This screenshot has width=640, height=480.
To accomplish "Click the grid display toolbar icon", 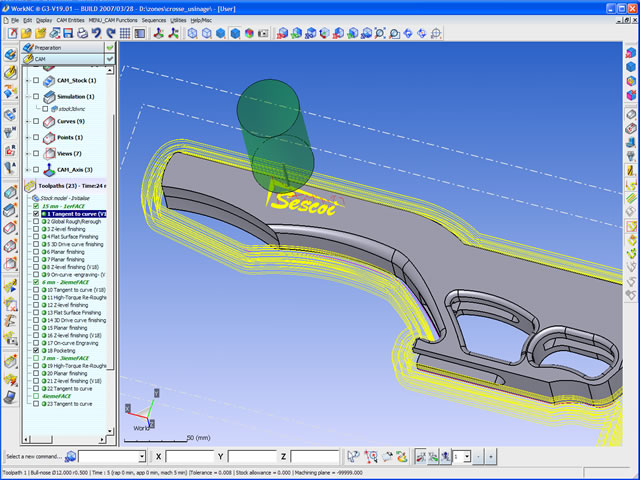I will click(x=124, y=33).
